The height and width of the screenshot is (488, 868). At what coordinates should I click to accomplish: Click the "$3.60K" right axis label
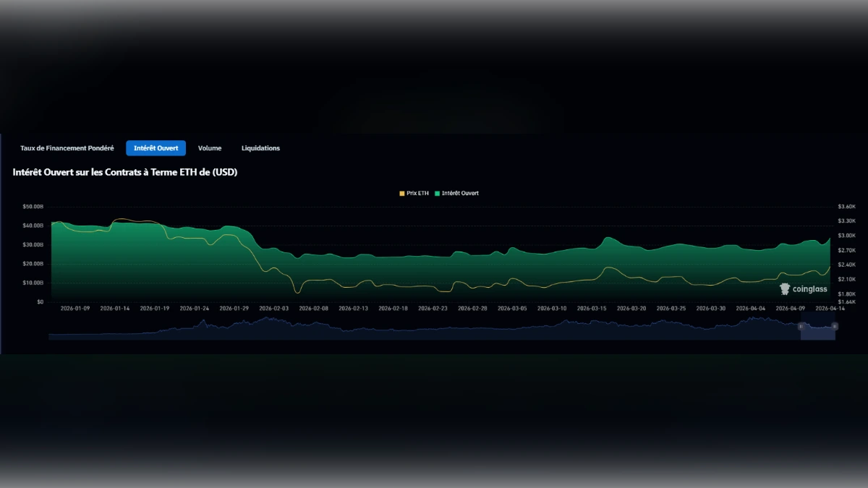848,206
